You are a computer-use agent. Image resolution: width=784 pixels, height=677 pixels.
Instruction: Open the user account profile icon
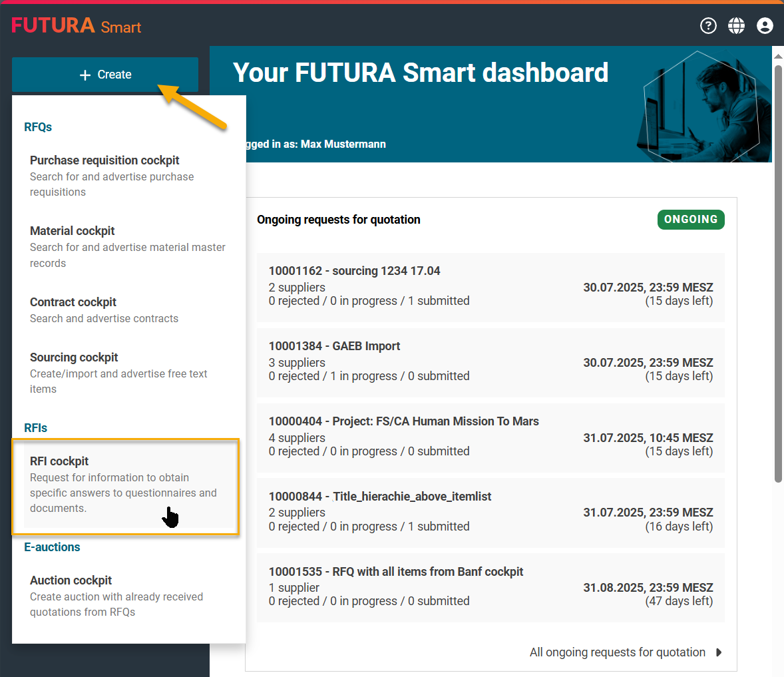pyautogui.click(x=765, y=26)
